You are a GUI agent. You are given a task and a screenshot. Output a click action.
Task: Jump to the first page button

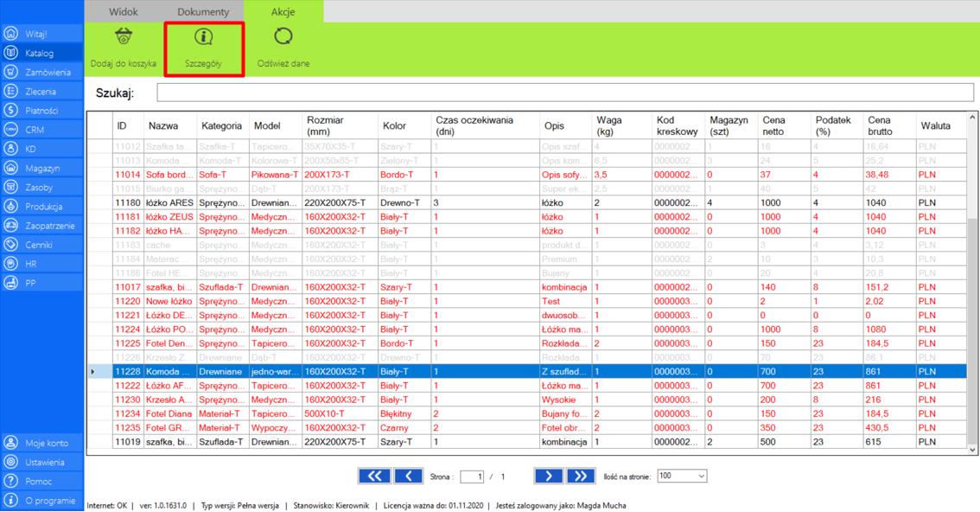coord(373,476)
